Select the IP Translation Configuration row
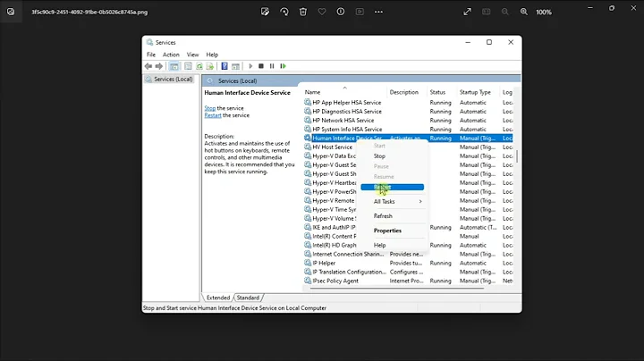The height and width of the screenshot is (361, 644). (x=408, y=272)
